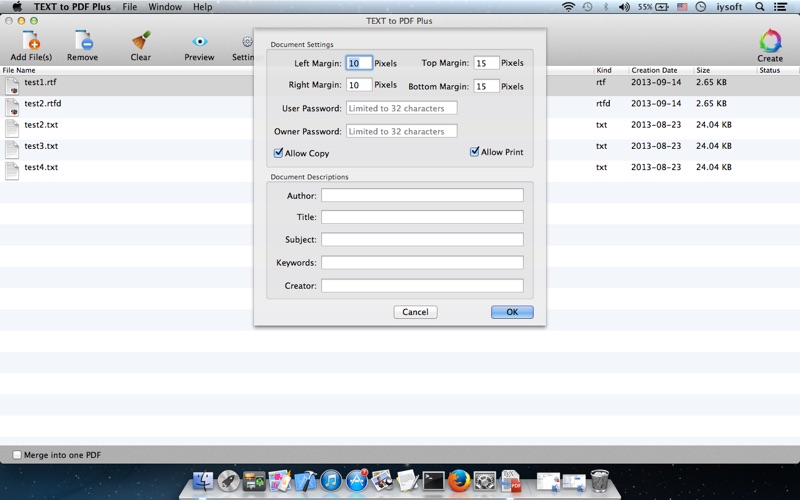Click the clock icon in menu bar
This screenshot has width=800, height=500.
(701, 7)
